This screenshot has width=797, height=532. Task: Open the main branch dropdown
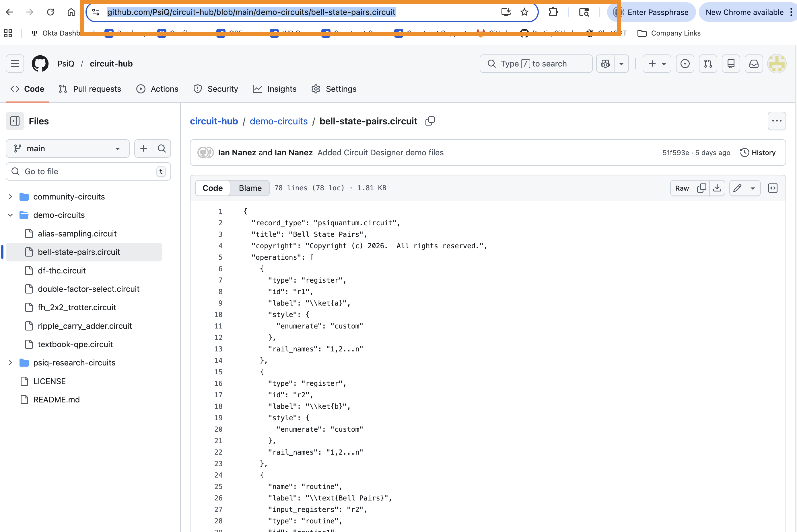click(x=67, y=148)
